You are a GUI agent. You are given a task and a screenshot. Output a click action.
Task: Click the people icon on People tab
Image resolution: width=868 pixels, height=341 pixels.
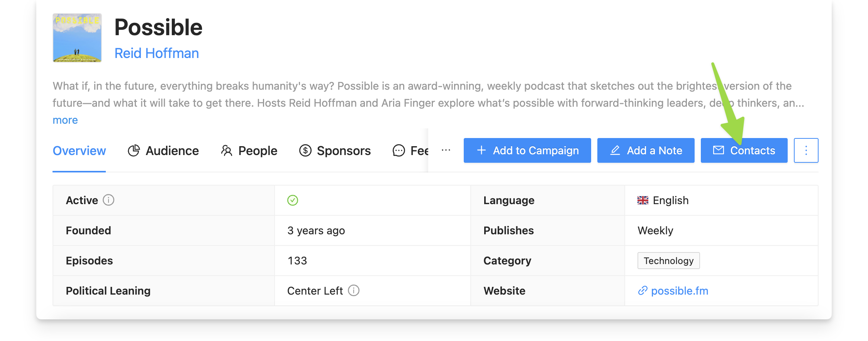227,150
